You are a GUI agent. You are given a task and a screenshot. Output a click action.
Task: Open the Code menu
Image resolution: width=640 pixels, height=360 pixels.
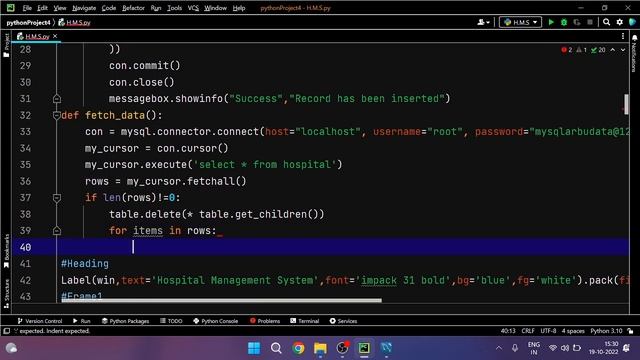(109, 8)
